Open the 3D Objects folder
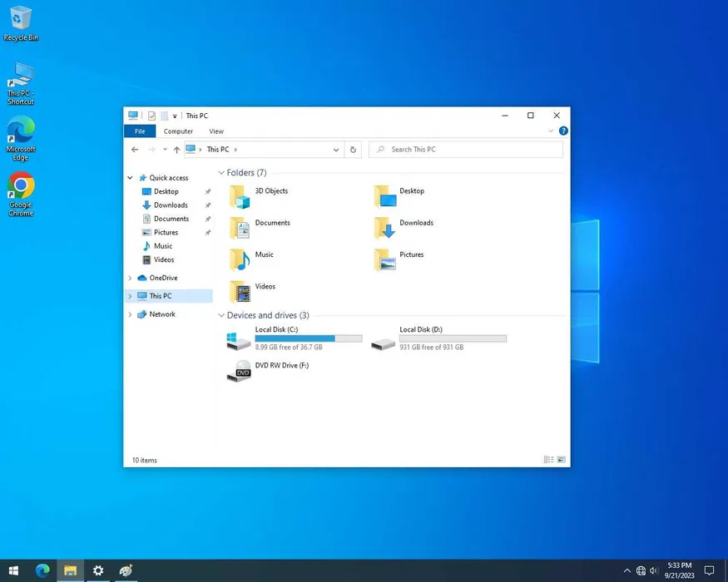728x582 pixels. [259, 196]
